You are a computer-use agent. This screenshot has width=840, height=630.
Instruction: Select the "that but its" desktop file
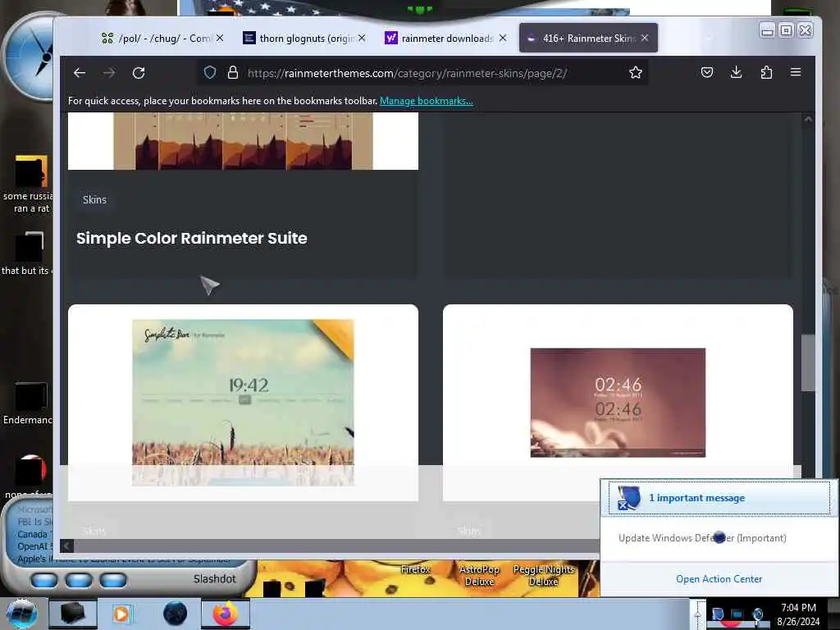[x=28, y=254]
